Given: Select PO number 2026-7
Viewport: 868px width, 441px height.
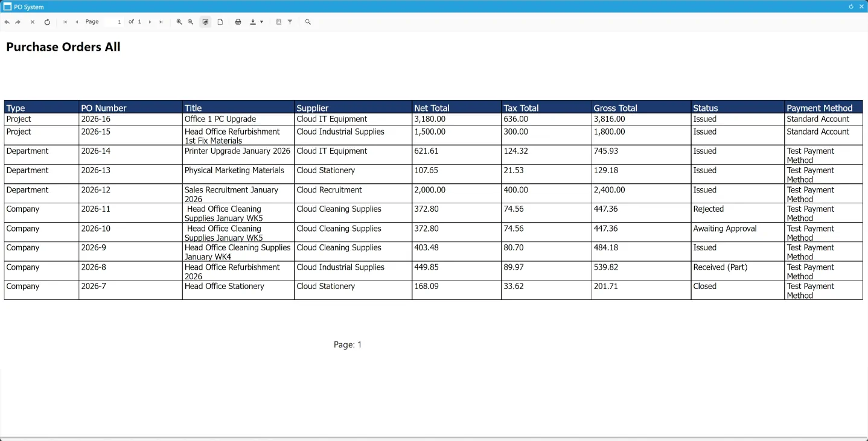Looking at the screenshot, I should pyautogui.click(x=94, y=287).
